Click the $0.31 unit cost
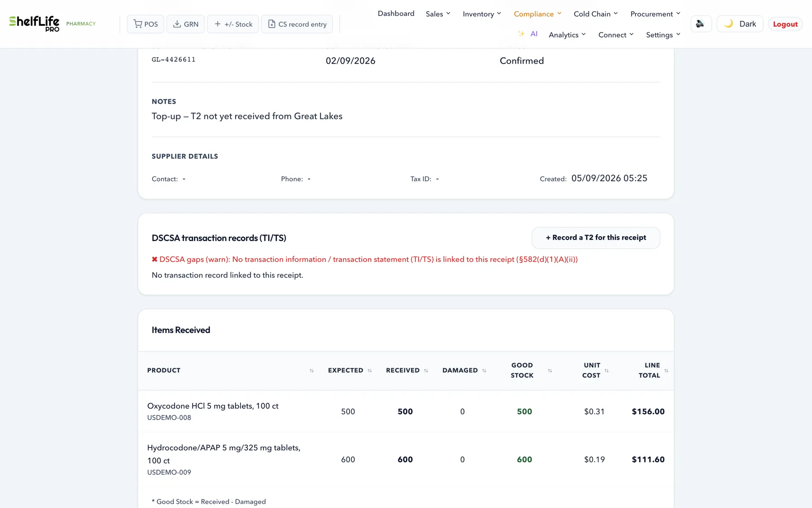 (x=594, y=411)
